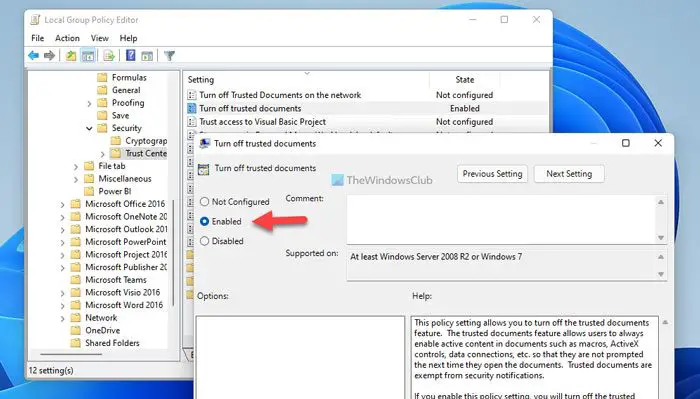The width and height of the screenshot is (700, 399).
Task: Click the grey Forward arrow in toolbar
Action: click(49, 56)
